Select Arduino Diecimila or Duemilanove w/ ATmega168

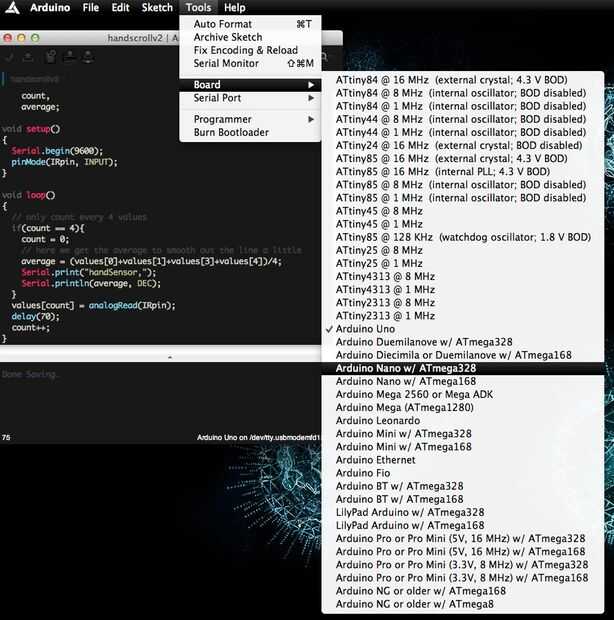pyautogui.click(x=463, y=355)
